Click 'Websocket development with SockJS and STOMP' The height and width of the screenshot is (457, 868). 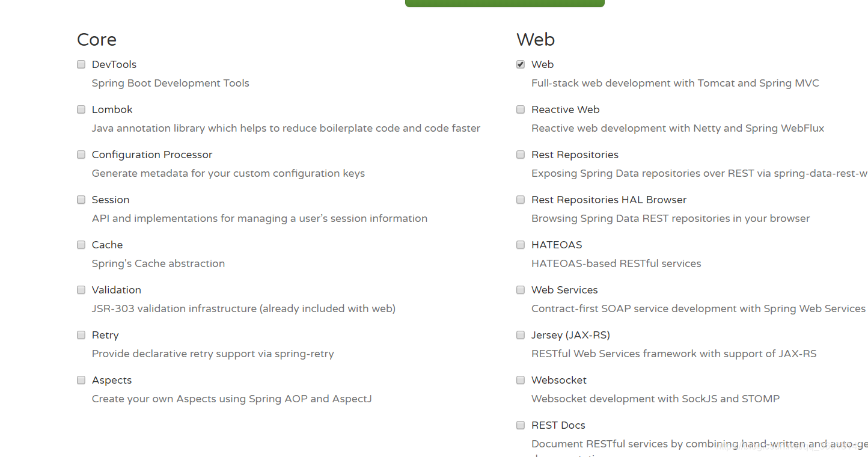click(x=656, y=399)
